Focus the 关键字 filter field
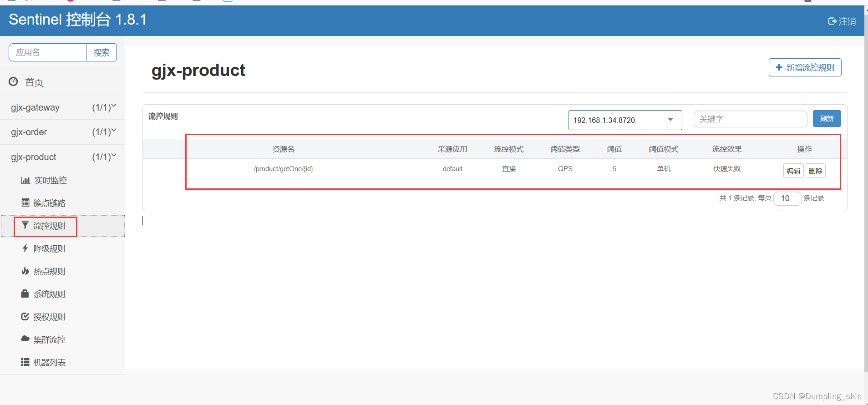The height and width of the screenshot is (405, 868). [x=750, y=119]
